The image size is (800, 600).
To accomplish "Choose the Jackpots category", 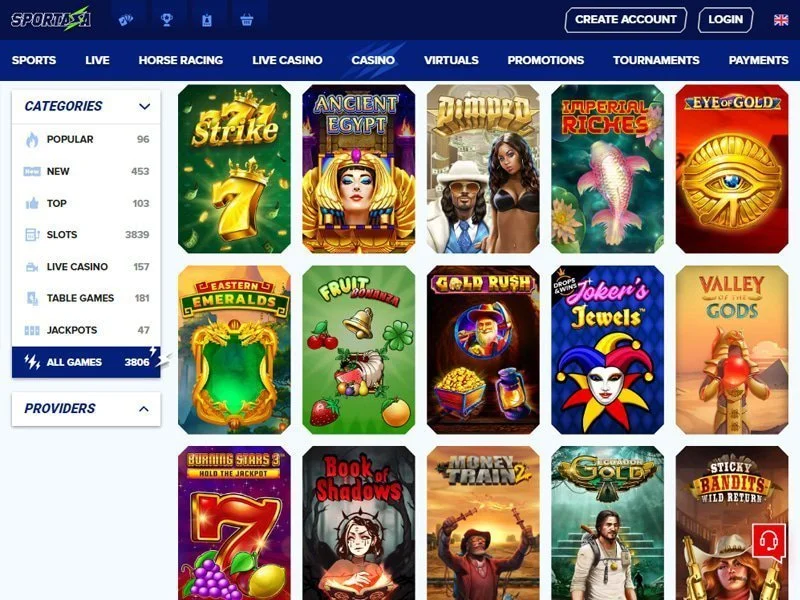I will 86,330.
